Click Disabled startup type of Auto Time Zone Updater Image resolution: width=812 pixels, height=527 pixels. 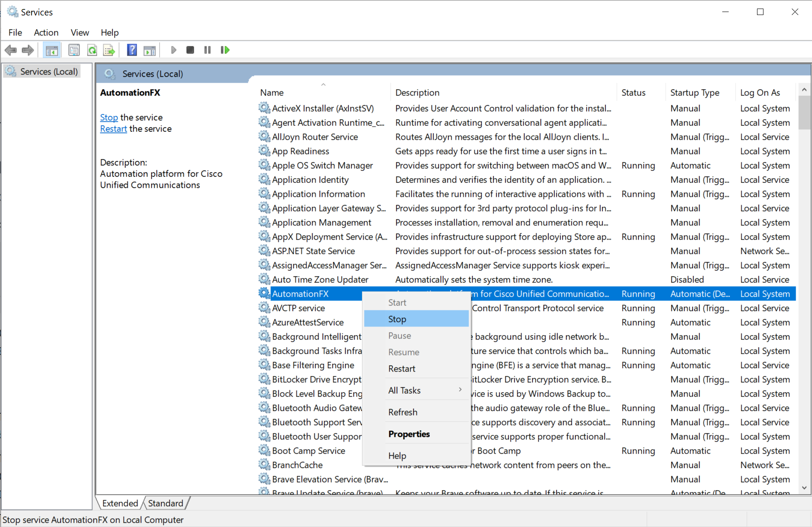(x=687, y=279)
